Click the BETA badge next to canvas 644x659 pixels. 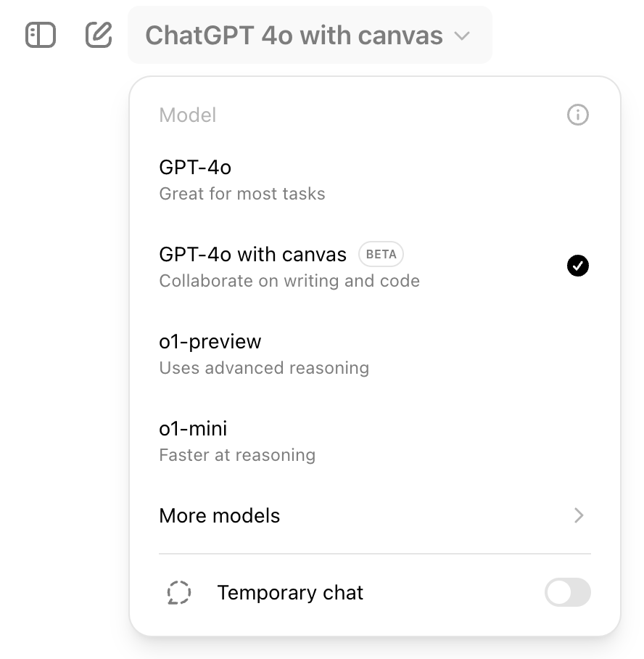(381, 255)
